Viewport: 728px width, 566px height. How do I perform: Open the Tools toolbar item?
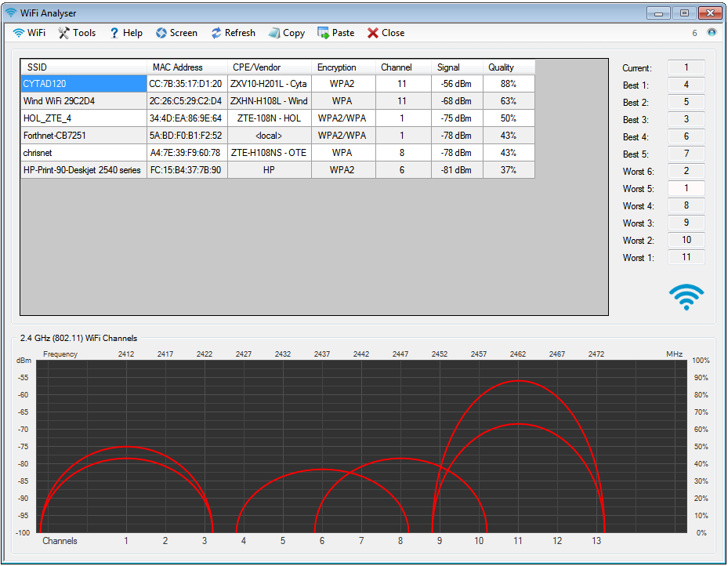(x=63, y=33)
